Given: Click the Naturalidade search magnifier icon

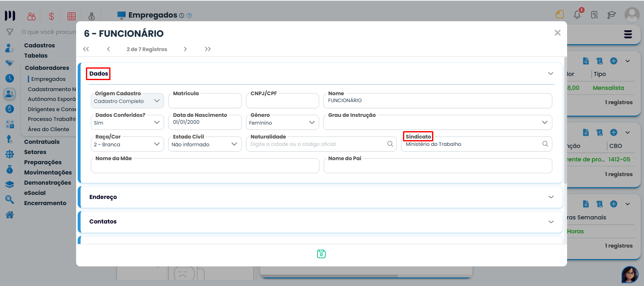Looking at the screenshot, I should (x=390, y=144).
